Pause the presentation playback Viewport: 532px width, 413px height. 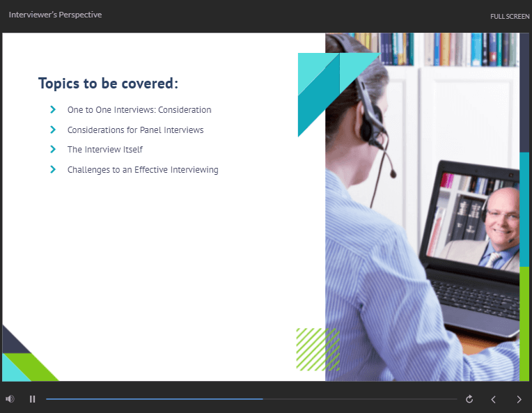coord(32,399)
